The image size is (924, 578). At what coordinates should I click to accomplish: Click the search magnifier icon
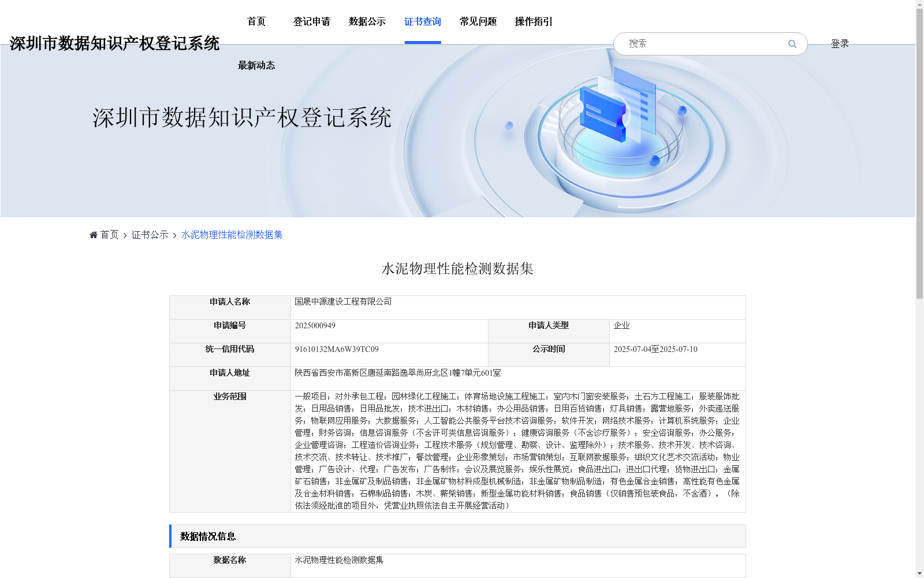click(792, 43)
